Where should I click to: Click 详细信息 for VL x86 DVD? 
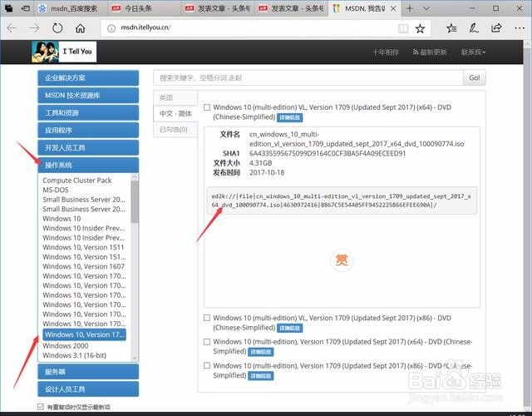tap(290, 328)
